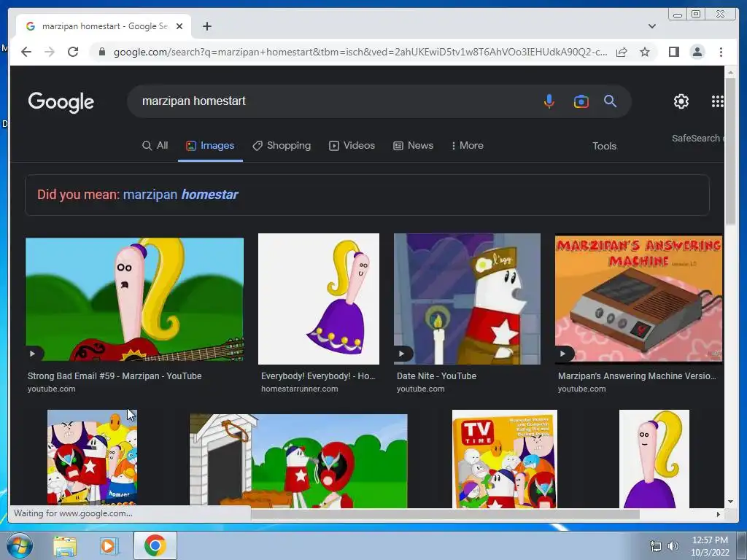Select the Chrome taskbar button
Screen dimensions: 747x560
pyautogui.click(x=155, y=545)
